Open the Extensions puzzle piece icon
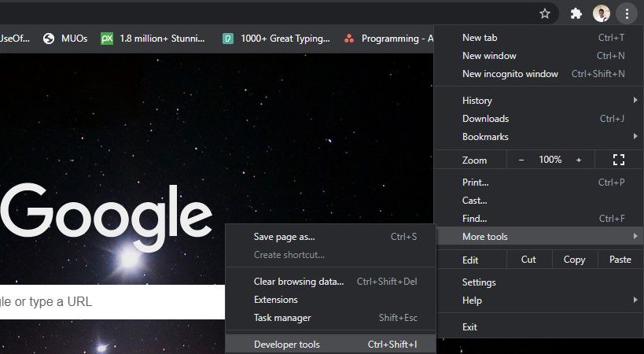The width and height of the screenshot is (644, 354). [x=576, y=13]
